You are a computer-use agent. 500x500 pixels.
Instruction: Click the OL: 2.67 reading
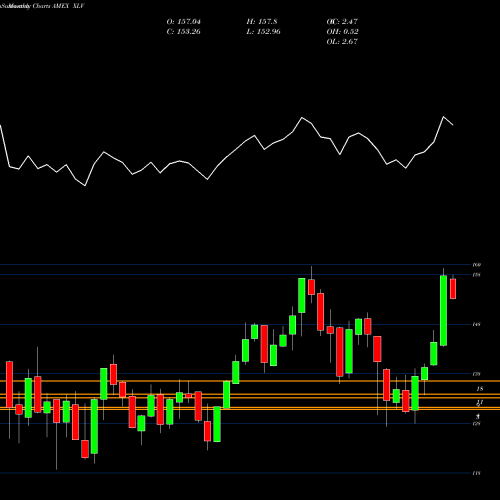pos(342,42)
